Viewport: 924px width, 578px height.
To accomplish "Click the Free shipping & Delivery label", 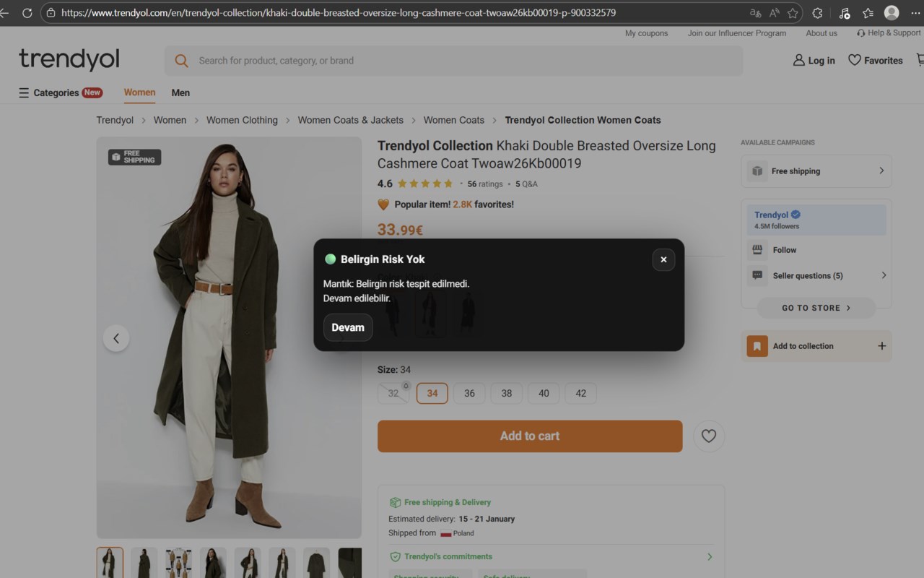I will coord(447,502).
